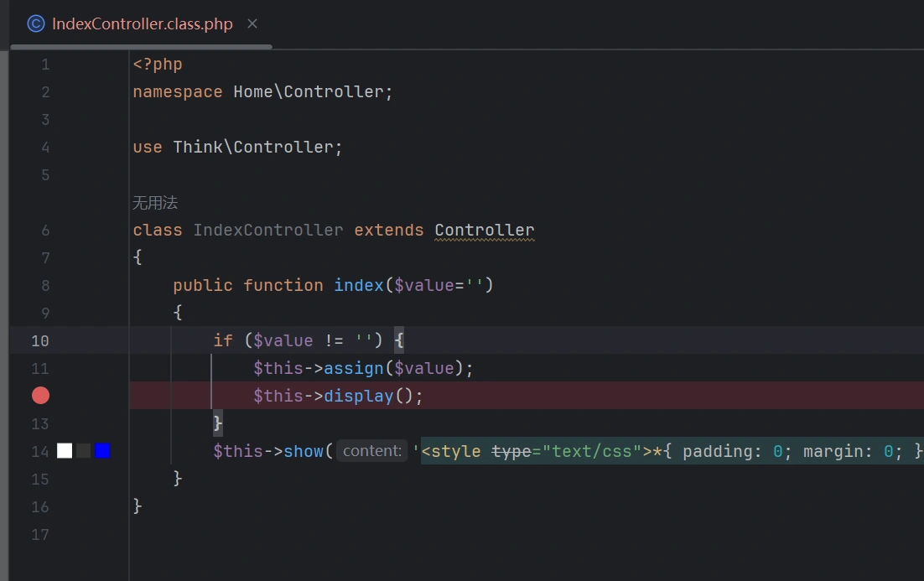Click line number 11 to toggle a breakpoint
The image size is (924, 581).
pyautogui.click(x=40, y=368)
